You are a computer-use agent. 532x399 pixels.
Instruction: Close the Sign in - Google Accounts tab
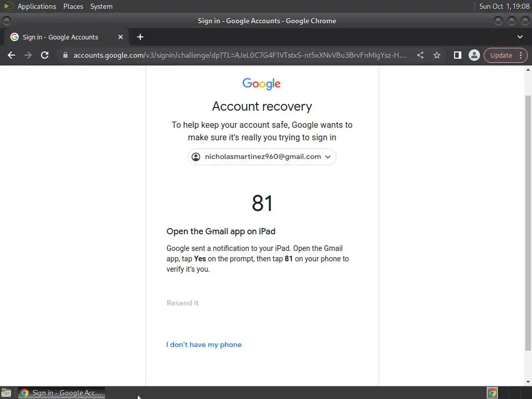pos(120,37)
